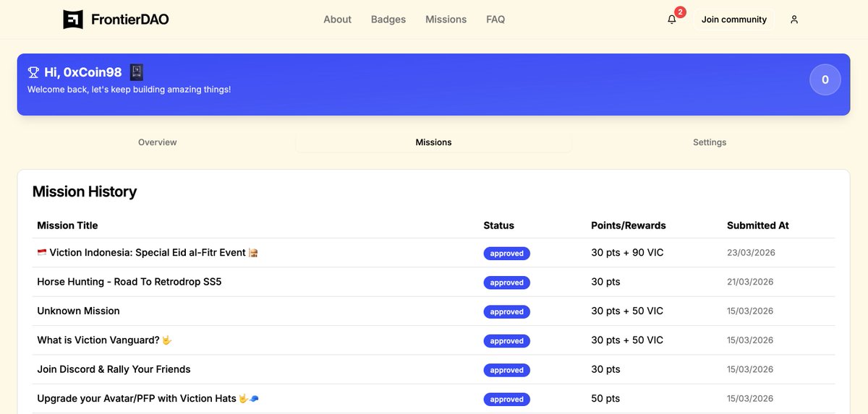Open the Horse Hunting Retrodrop SS5 mission
The width and height of the screenshot is (868, 414).
coord(129,282)
